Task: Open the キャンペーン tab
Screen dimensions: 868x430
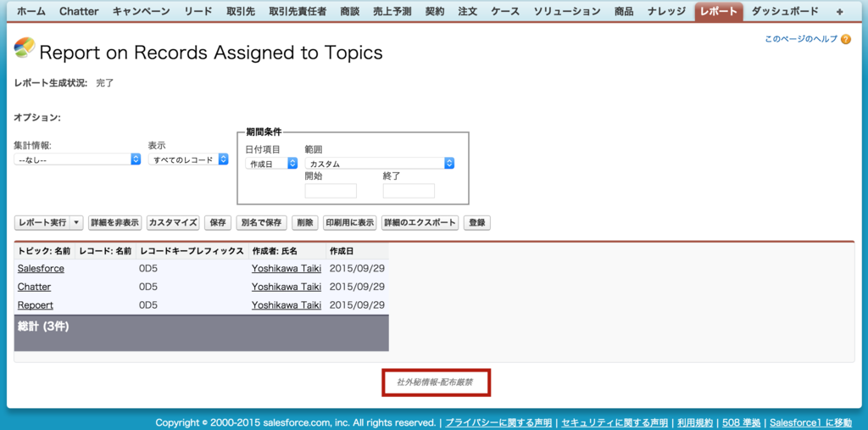Action: (x=142, y=12)
